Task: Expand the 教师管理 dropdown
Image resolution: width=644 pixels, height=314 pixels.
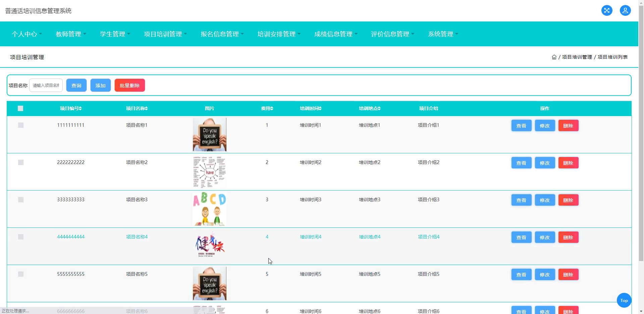Action: pyautogui.click(x=71, y=34)
